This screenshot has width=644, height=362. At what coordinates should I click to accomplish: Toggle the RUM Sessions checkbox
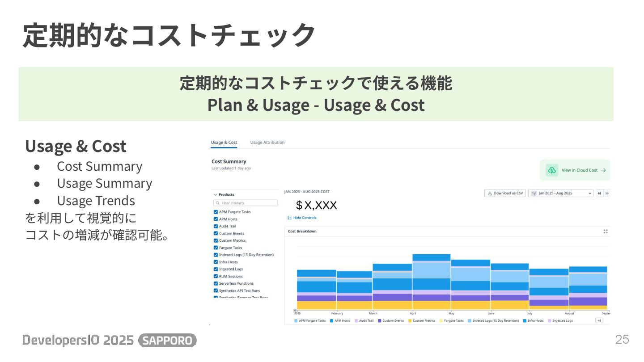216,276
